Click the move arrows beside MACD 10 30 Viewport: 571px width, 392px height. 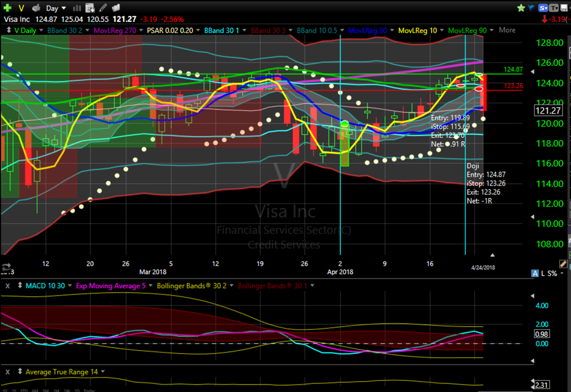pos(20,286)
